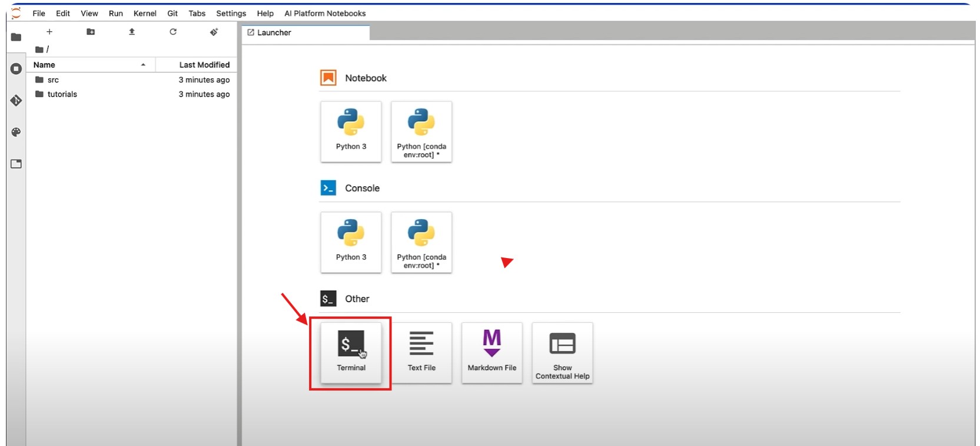Launch Python conda env:root notebook
This screenshot has width=980, height=446.
click(x=421, y=131)
